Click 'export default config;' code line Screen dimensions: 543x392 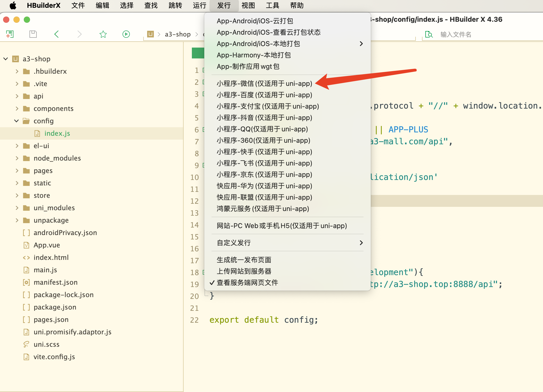point(263,320)
